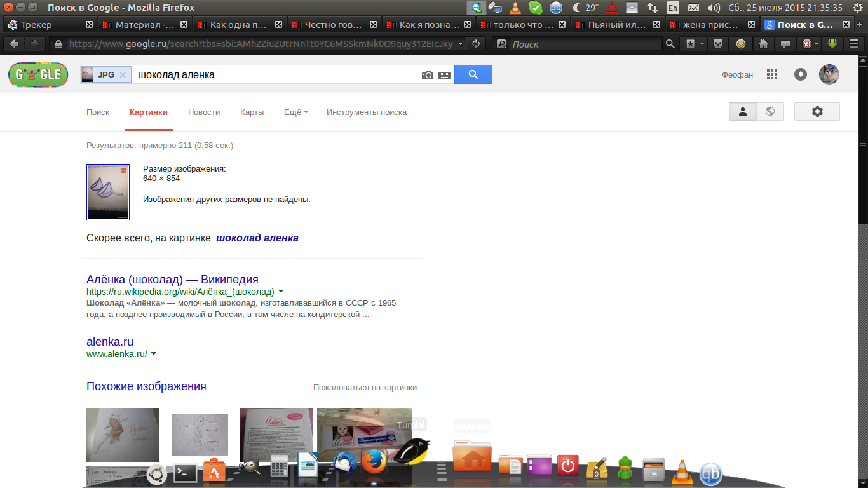Image resolution: width=868 pixels, height=488 pixels.
Task: Expand the Ещё dropdown menu
Action: [296, 112]
